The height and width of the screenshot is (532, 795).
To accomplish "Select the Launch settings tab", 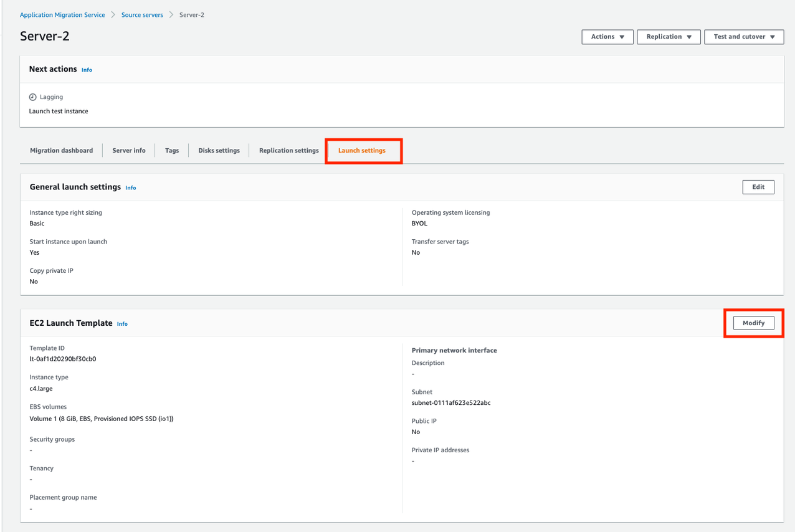I will click(362, 150).
